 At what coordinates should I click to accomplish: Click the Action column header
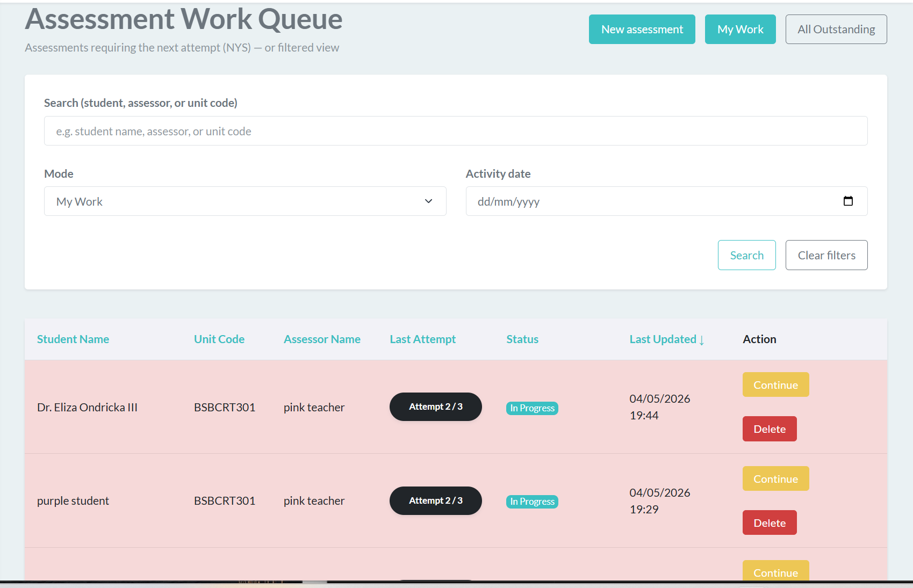[x=759, y=339]
